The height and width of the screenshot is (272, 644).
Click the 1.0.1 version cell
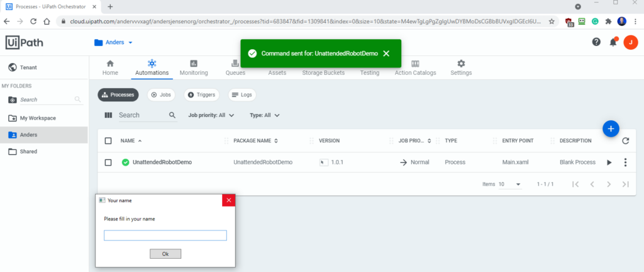pos(337,162)
